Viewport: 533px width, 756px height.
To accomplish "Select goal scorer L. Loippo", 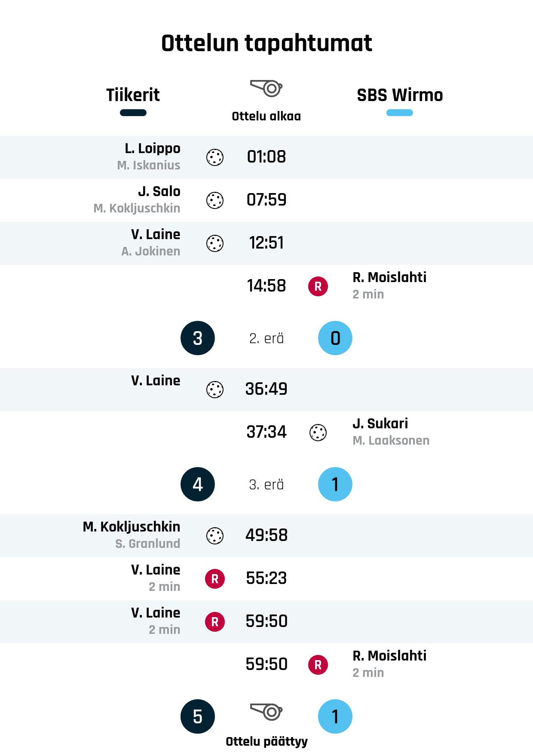I will click(x=153, y=148).
